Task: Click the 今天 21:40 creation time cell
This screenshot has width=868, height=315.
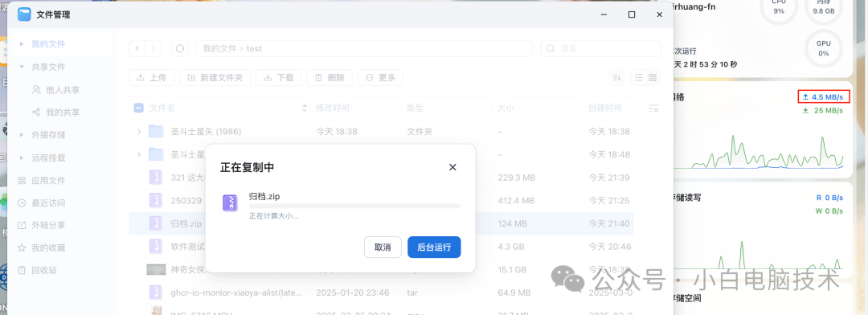Action: coord(609,223)
